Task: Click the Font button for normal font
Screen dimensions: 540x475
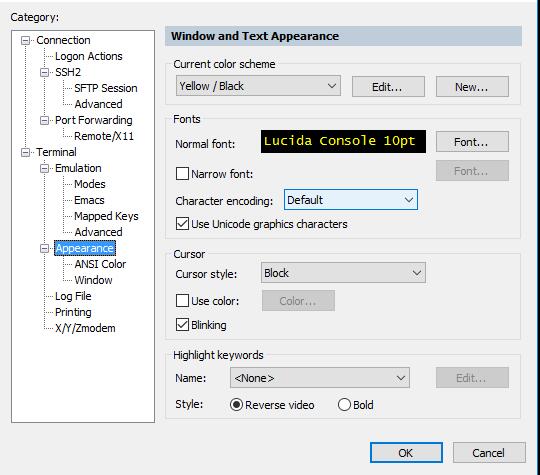Action: [472, 142]
